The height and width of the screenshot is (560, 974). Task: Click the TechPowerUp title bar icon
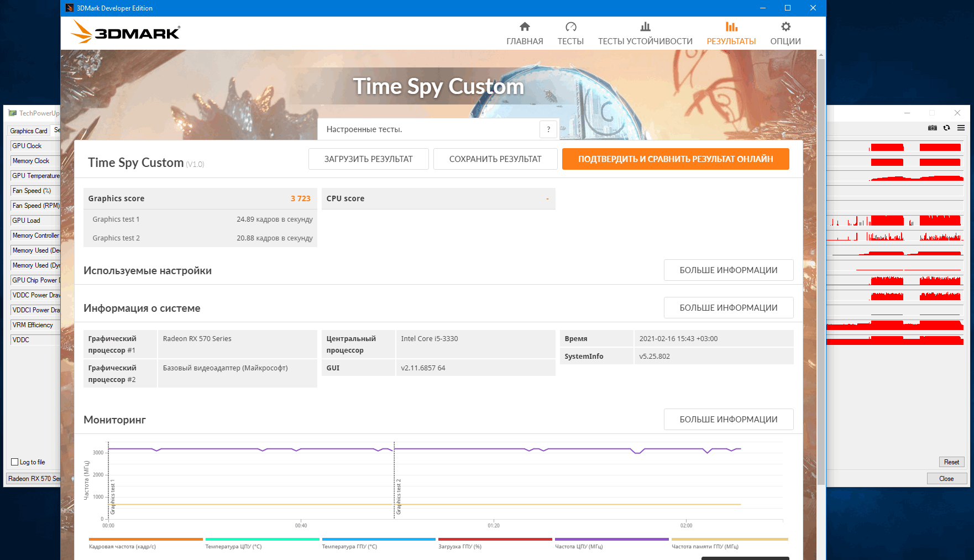pos(12,113)
